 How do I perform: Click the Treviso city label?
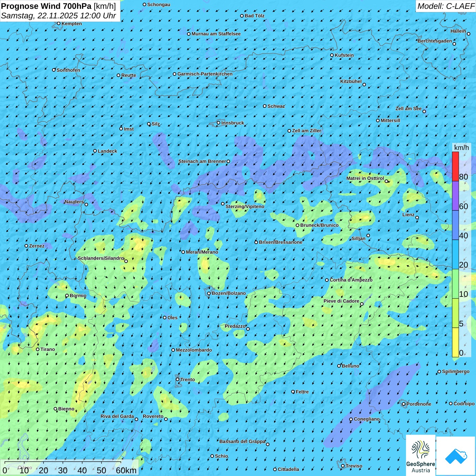click(354, 466)
